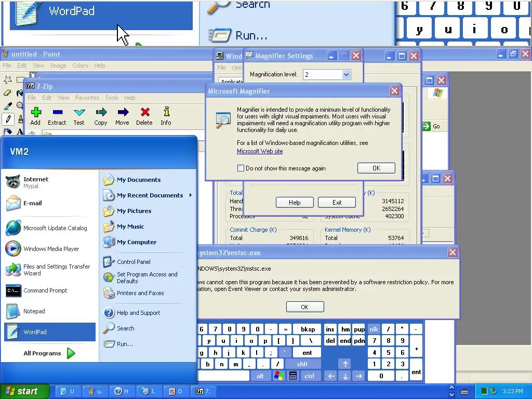Click the Start button

[x=24, y=391]
